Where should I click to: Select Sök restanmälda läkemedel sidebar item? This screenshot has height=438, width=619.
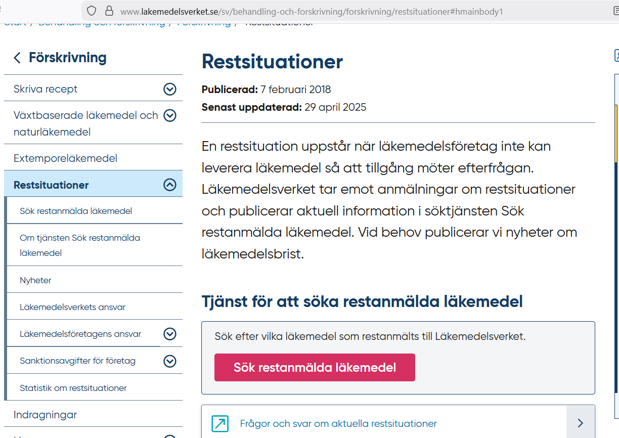pyautogui.click(x=76, y=211)
